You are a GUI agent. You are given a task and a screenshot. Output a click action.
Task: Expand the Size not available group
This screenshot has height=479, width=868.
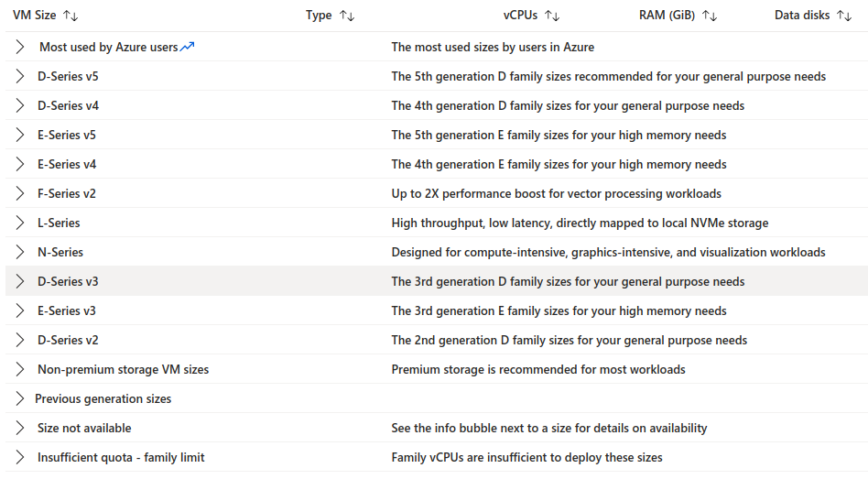(x=20, y=428)
